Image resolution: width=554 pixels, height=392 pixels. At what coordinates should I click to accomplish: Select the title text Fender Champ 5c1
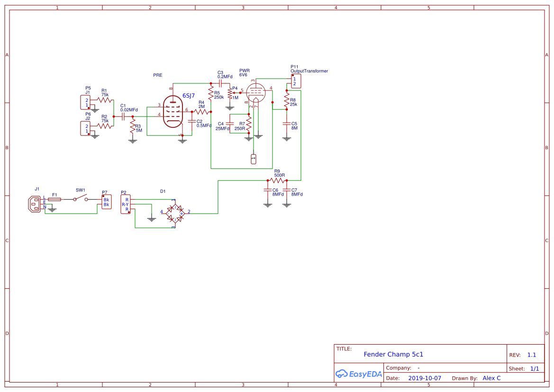[x=393, y=354]
